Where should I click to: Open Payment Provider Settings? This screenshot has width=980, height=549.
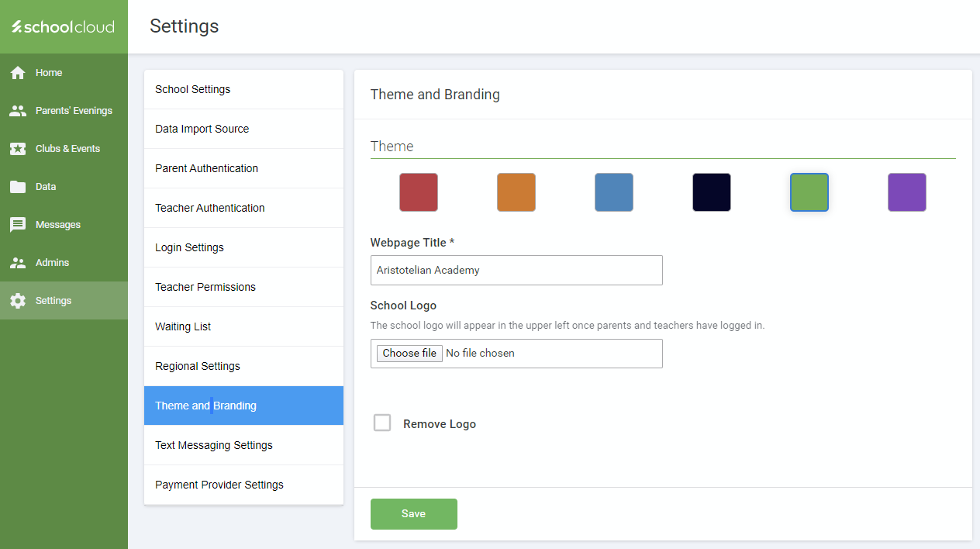(243, 485)
